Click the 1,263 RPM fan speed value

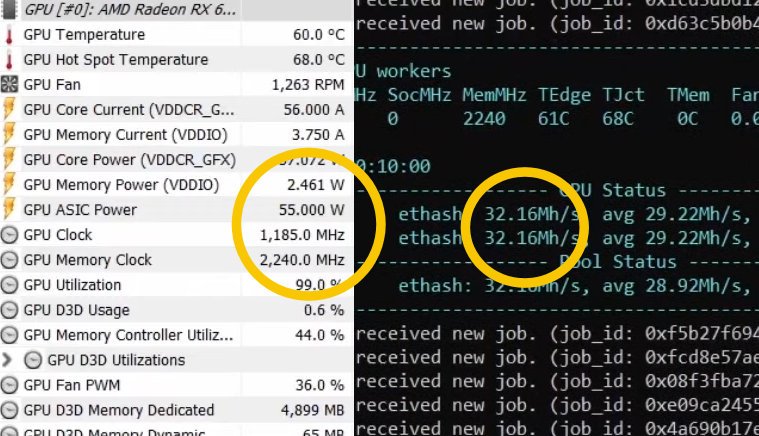point(308,85)
